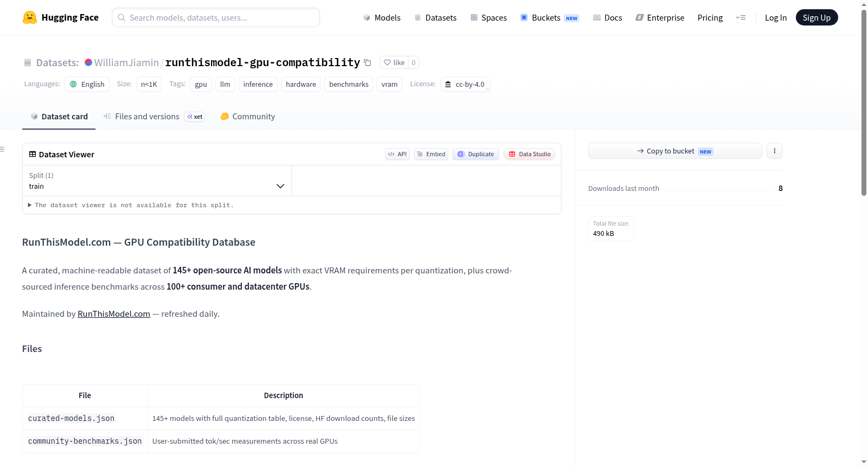Click the Datasets: breadcrumb label
Viewport: 868px width, 467px height.
(58, 62)
